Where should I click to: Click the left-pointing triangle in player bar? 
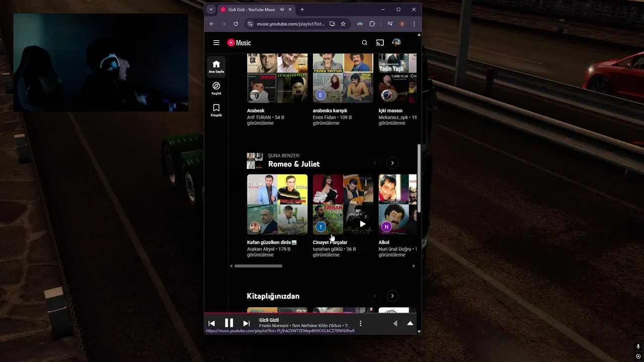[x=395, y=323]
